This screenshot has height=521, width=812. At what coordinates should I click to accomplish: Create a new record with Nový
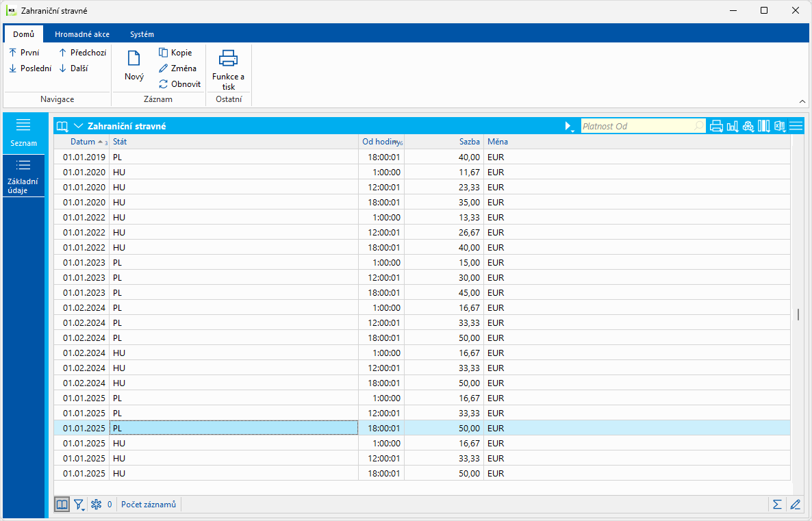click(134, 66)
